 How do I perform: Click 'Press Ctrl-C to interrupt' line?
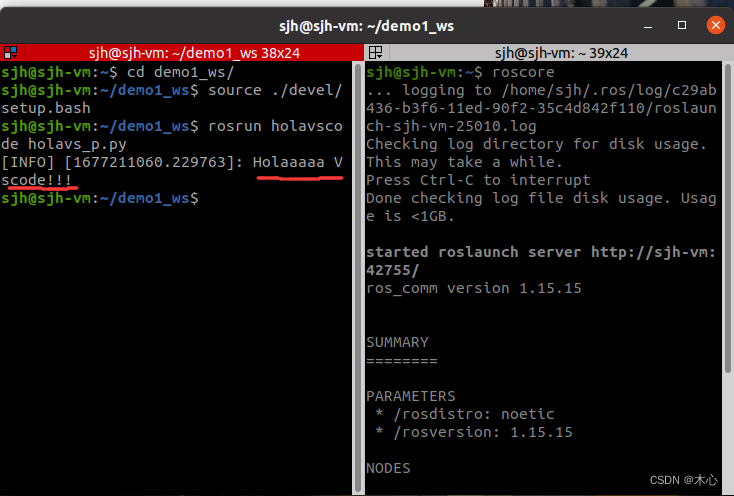click(478, 180)
